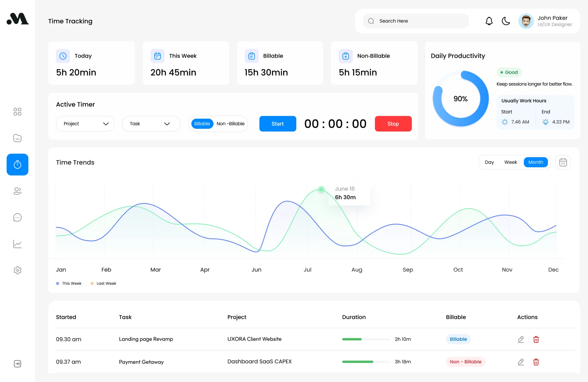
Task: Switch Time Trends to Day view
Action: (489, 162)
